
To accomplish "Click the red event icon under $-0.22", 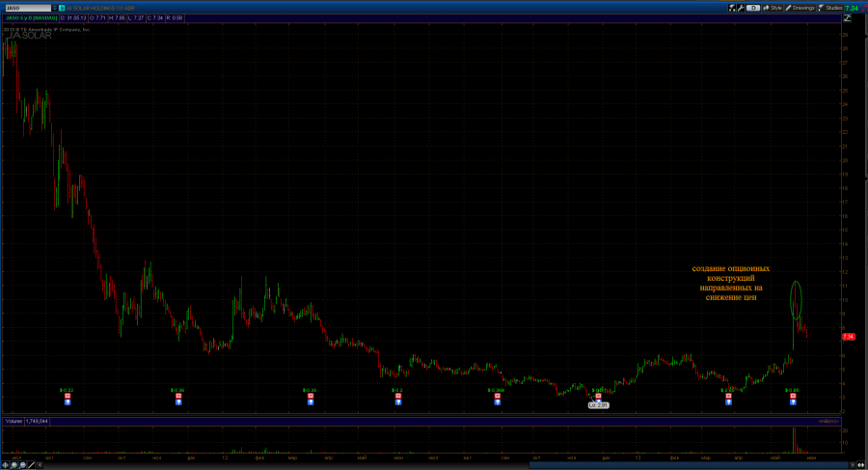I will [68, 396].
